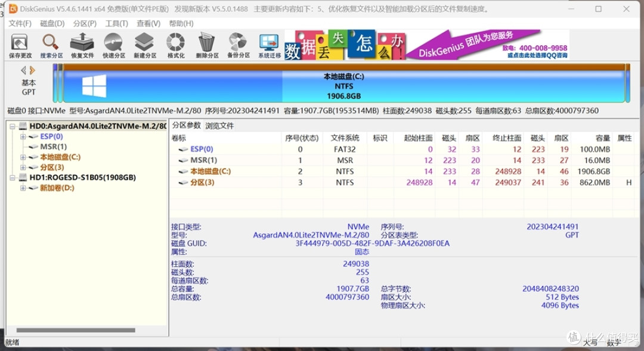Open the Quick Partition (快速分区) tool
The image size is (644, 351).
pyautogui.click(x=113, y=45)
